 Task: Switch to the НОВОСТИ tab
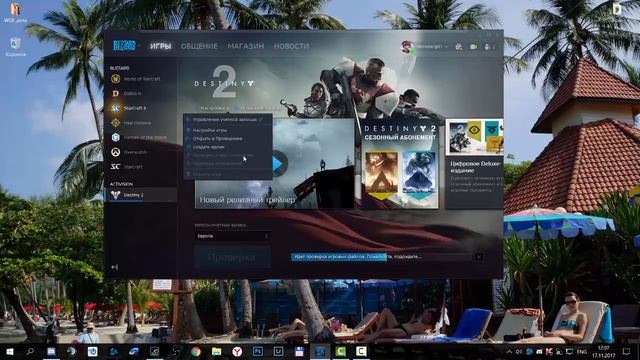click(291, 46)
